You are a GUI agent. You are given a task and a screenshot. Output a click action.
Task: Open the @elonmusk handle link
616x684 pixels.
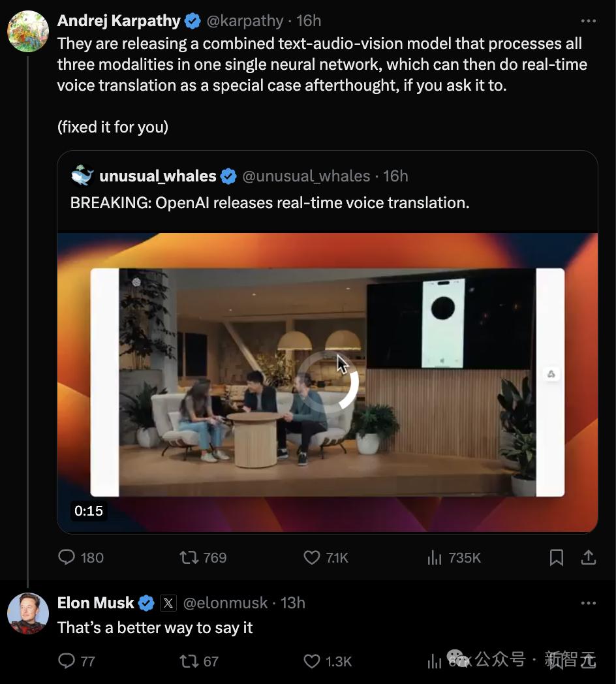click(x=225, y=603)
